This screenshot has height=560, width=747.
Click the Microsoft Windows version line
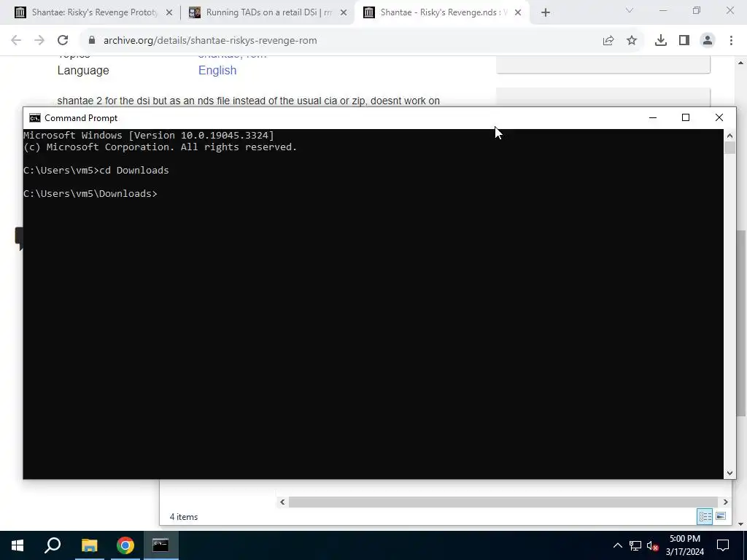(x=149, y=135)
